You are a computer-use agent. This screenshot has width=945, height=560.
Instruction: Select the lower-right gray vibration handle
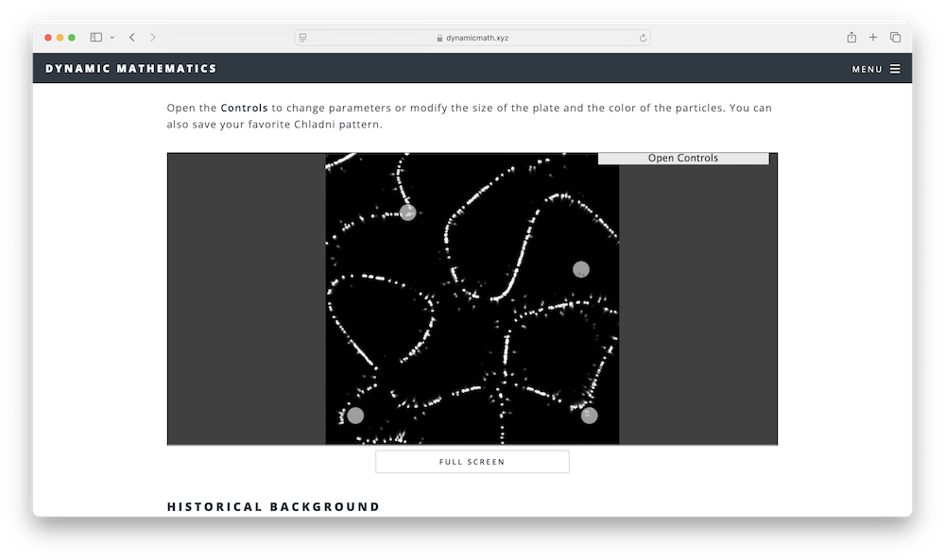tap(590, 416)
